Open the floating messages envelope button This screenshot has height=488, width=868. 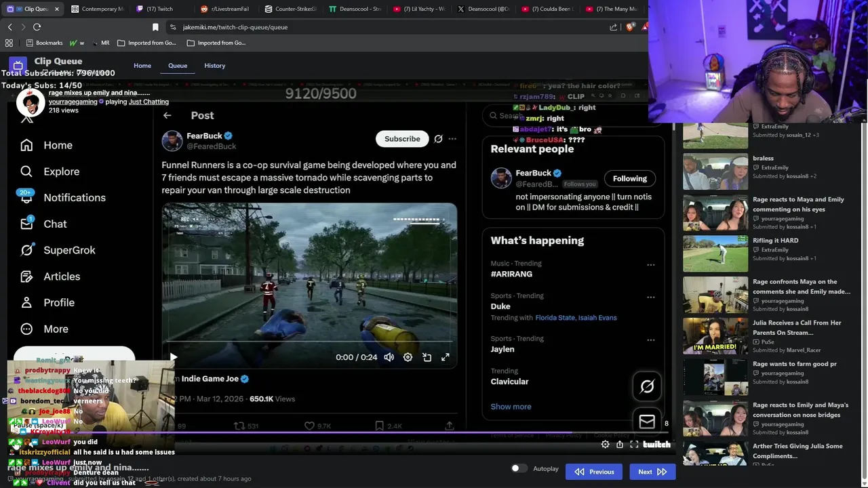[x=647, y=422]
